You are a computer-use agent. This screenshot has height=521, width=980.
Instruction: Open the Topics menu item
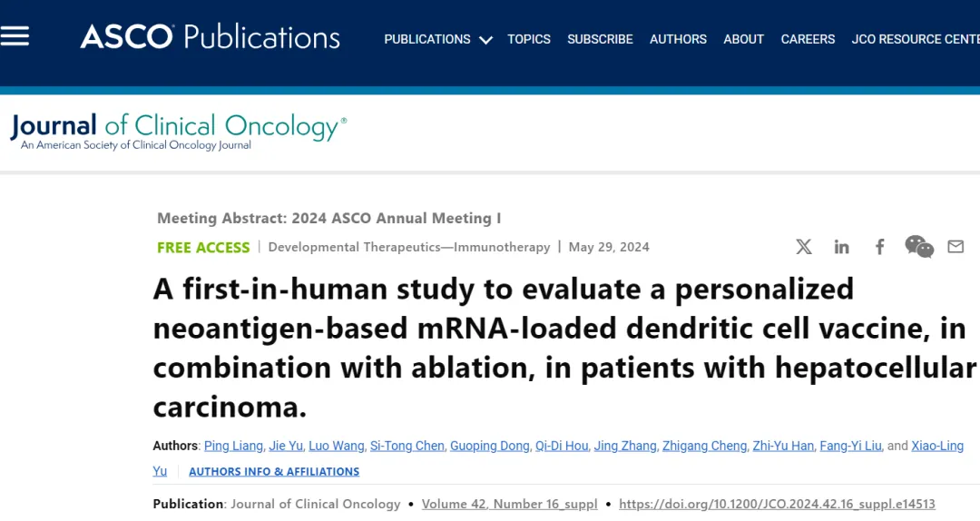click(x=529, y=39)
